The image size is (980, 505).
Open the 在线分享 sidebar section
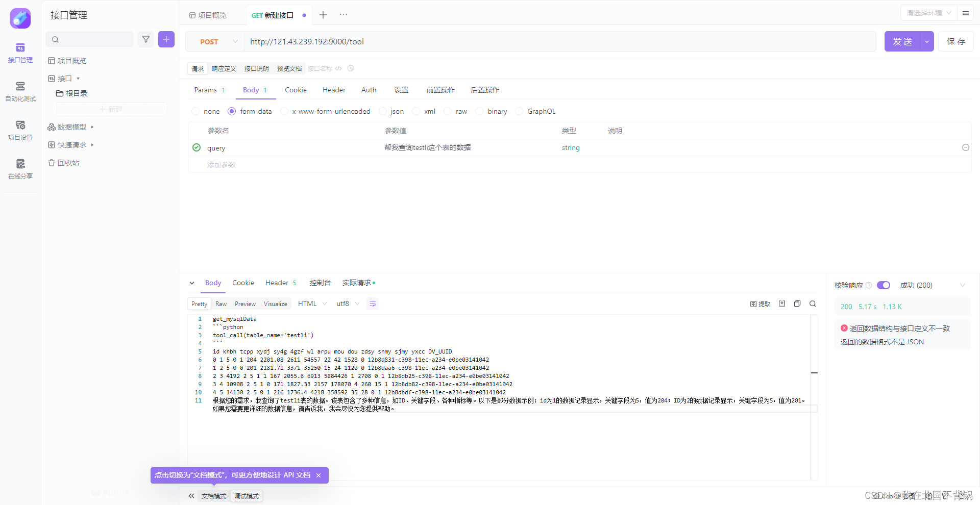20,169
